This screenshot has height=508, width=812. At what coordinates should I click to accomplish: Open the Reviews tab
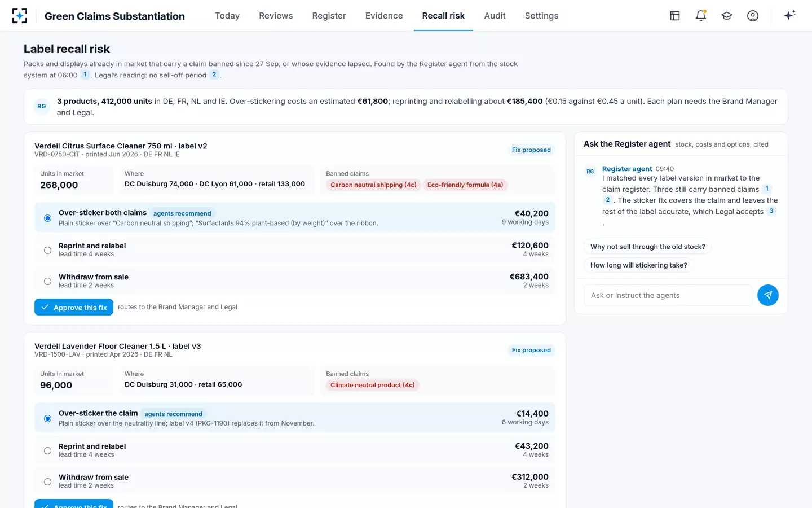[276, 16]
